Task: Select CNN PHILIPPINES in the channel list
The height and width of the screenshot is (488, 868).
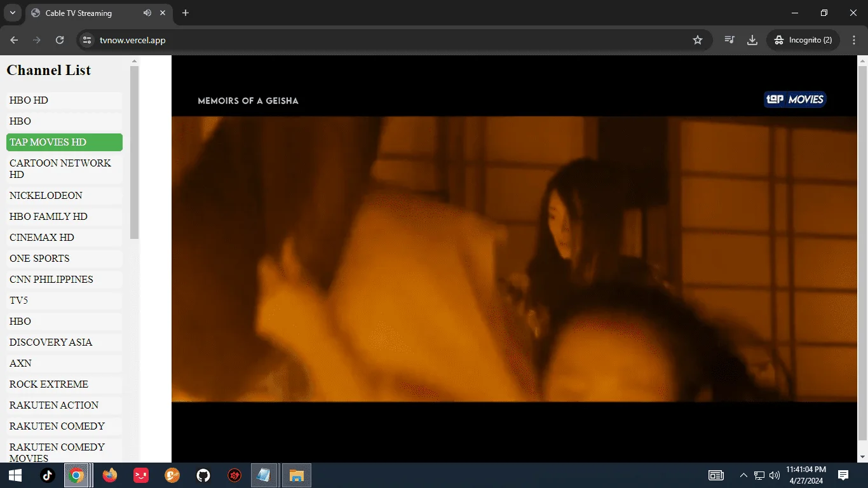Action: [x=64, y=280]
